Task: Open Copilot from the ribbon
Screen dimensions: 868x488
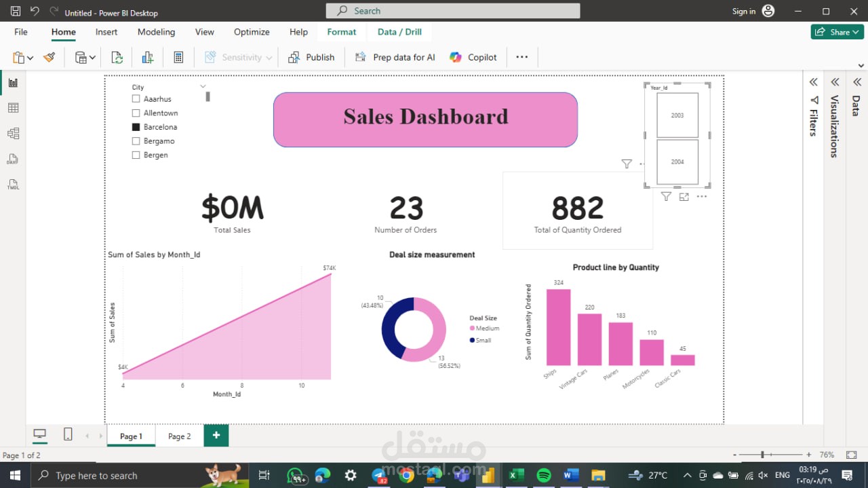Action: pos(473,58)
